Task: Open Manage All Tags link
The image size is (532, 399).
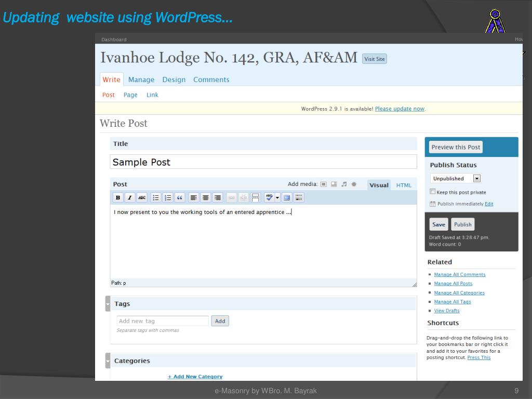Action: (453, 302)
